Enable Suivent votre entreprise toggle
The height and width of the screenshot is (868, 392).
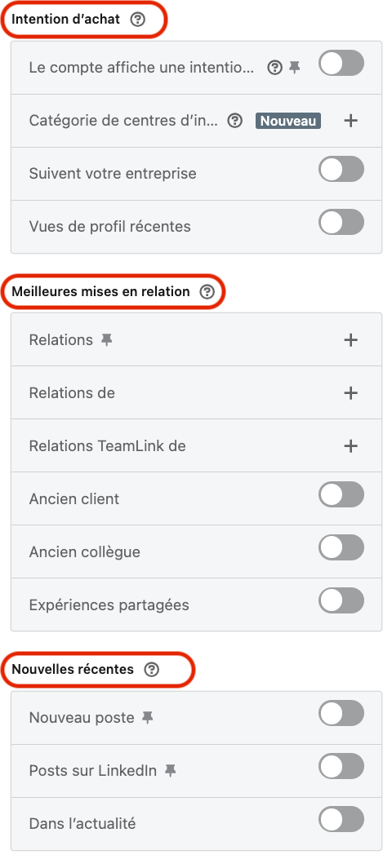click(341, 170)
